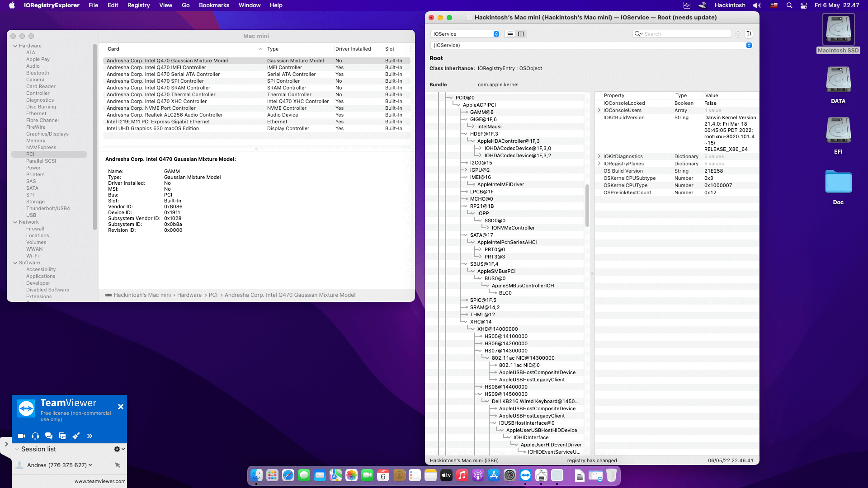This screenshot has width=868, height=488.
Task: Open TeamViewer session list settings gear
Action: [x=119, y=449]
